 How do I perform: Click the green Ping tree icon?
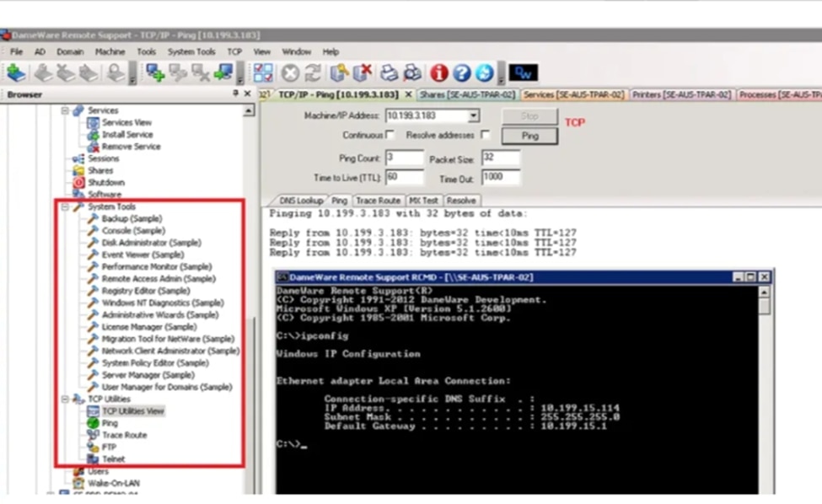tap(93, 423)
